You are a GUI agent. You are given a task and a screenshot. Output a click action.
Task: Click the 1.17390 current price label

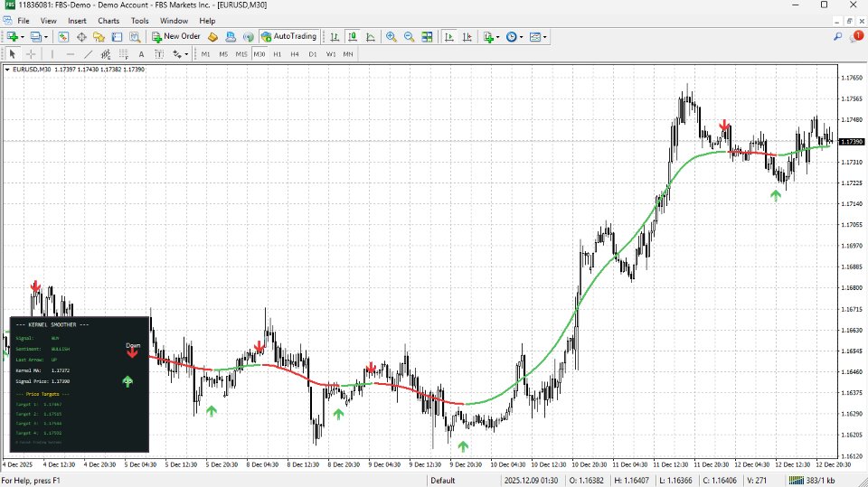coord(852,142)
